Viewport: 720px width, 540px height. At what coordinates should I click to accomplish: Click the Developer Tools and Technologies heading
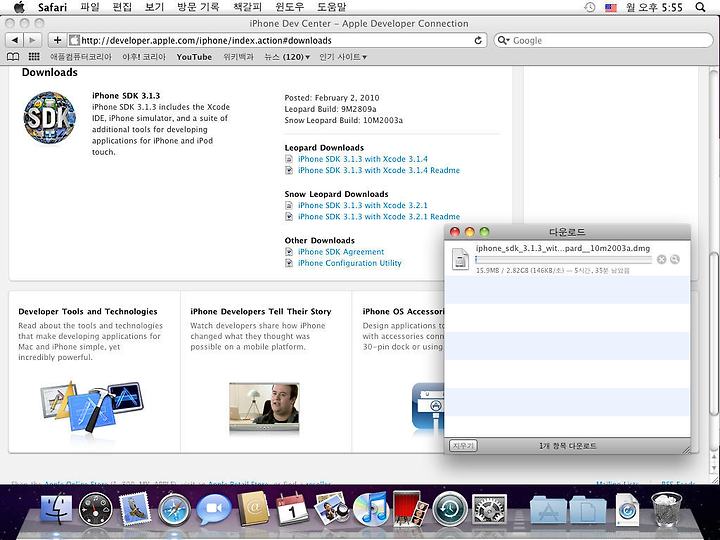point(88,311)
